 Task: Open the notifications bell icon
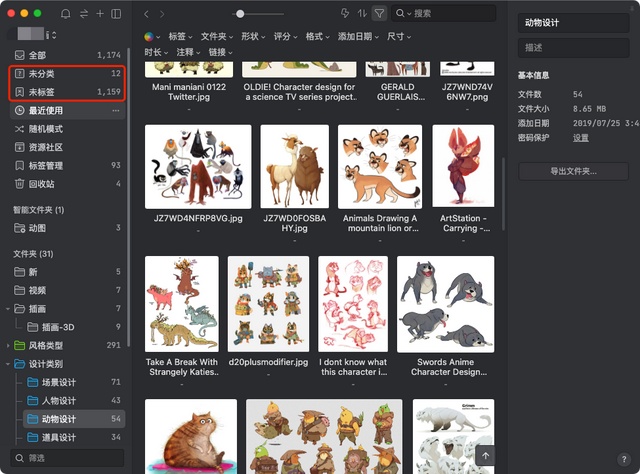coord(65,14)
